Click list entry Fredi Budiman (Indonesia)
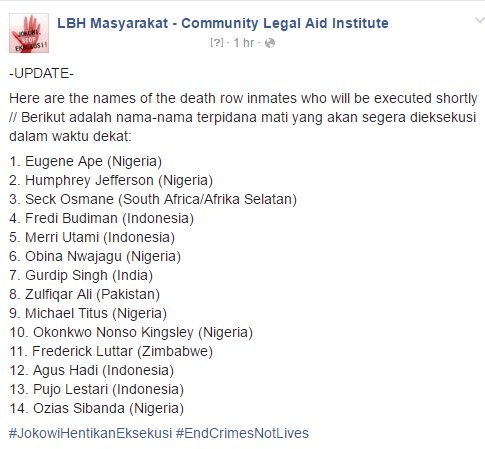 pos(102,218)
